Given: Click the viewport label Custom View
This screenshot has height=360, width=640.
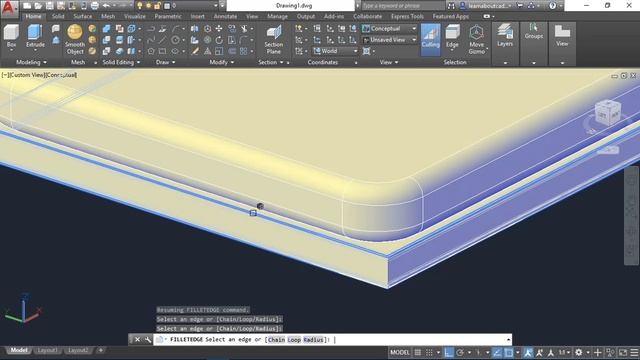Looking at the screenshot, I should 27,75.
